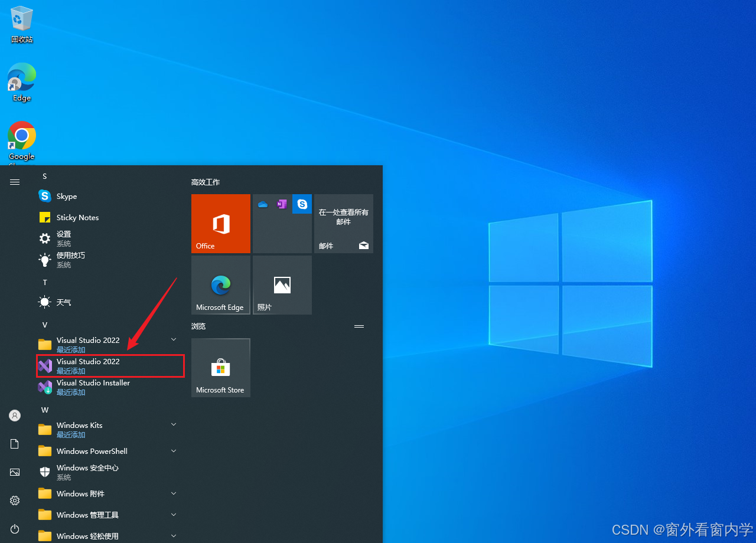Click the 高效工作 tile group title
This screenshot has width=756, height=543.
[206, 182]
